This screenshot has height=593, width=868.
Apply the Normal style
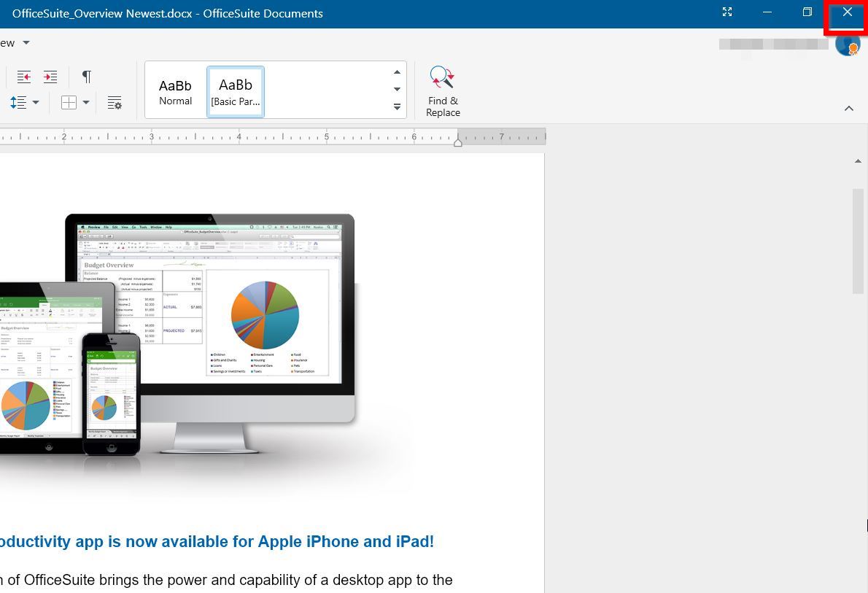tap(176, 92)
